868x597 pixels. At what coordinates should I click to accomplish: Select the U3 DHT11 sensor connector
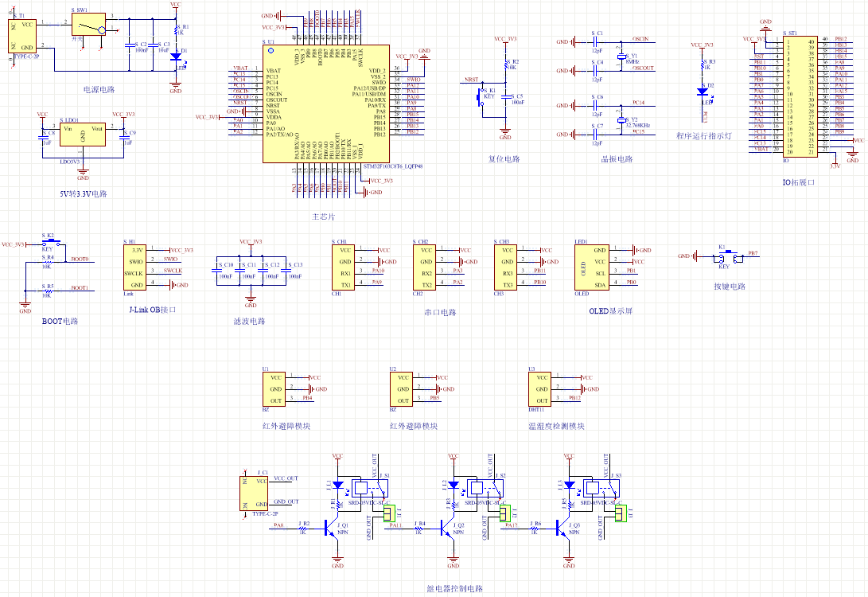539,389
